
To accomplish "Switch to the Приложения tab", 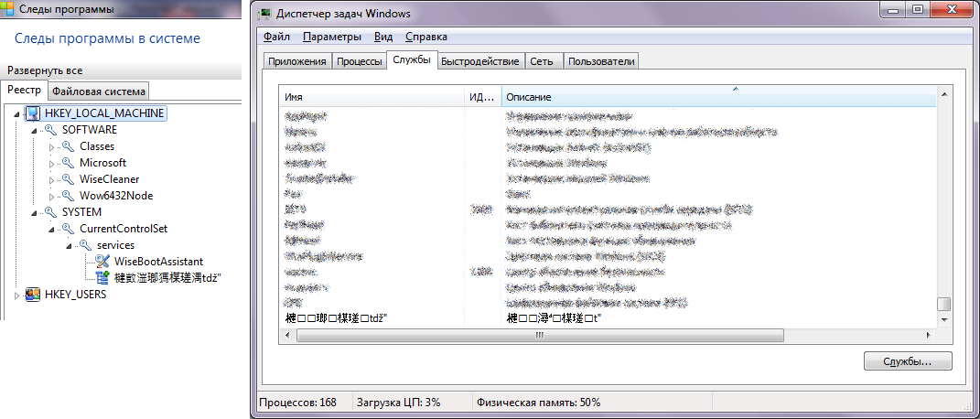I will [296, 61].
